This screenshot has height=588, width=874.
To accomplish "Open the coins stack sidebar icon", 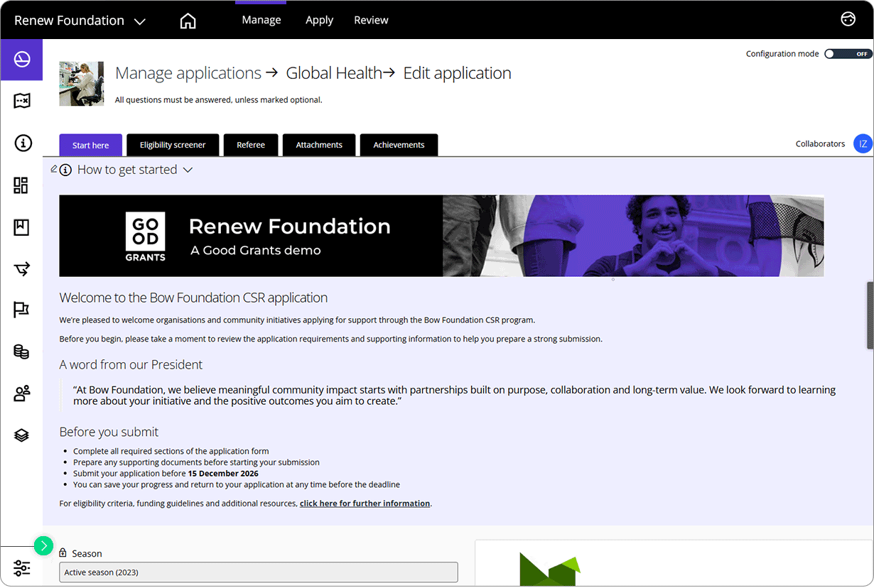I will tap(21, 352).
